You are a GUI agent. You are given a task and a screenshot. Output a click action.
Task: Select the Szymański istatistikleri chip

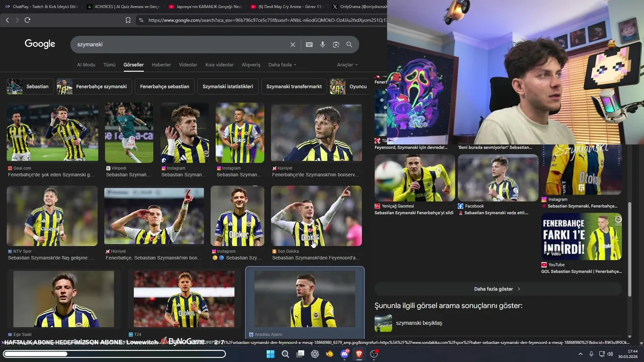point(228,86)
